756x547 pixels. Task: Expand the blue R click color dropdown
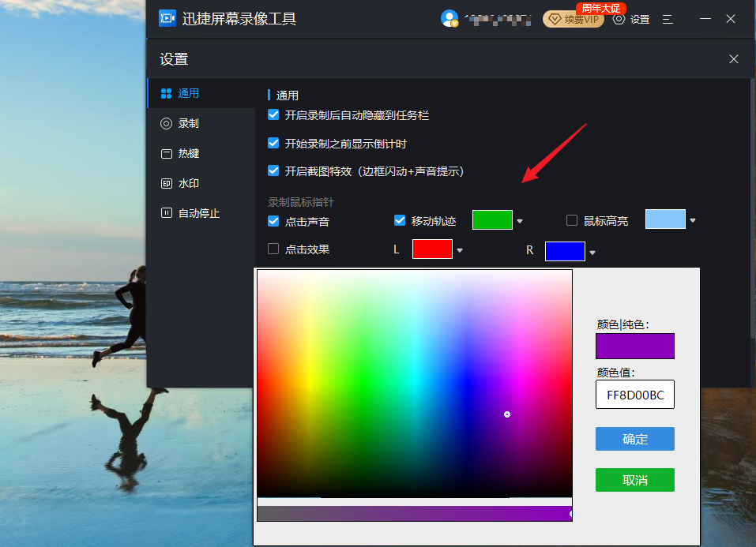592,253
